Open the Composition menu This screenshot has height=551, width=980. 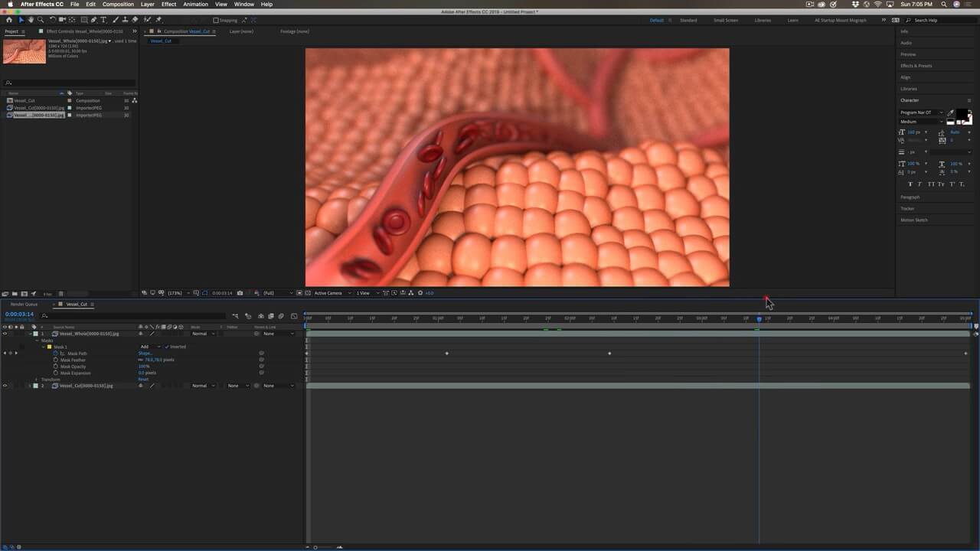[x=118, y=5]
